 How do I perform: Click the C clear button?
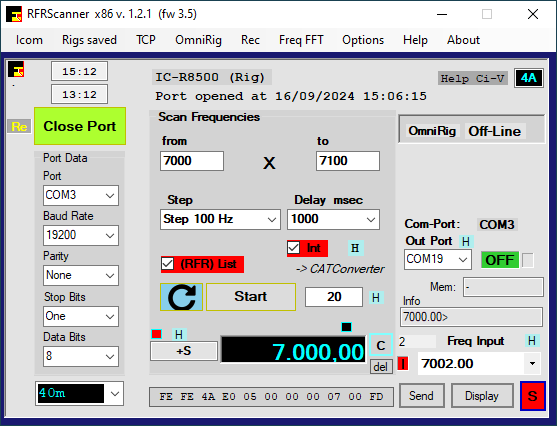pyautogui.click(x=381, y=345)
